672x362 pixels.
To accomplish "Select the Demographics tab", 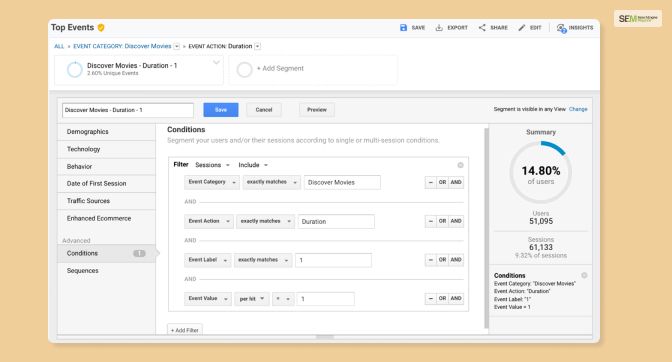I will (106, 132).
